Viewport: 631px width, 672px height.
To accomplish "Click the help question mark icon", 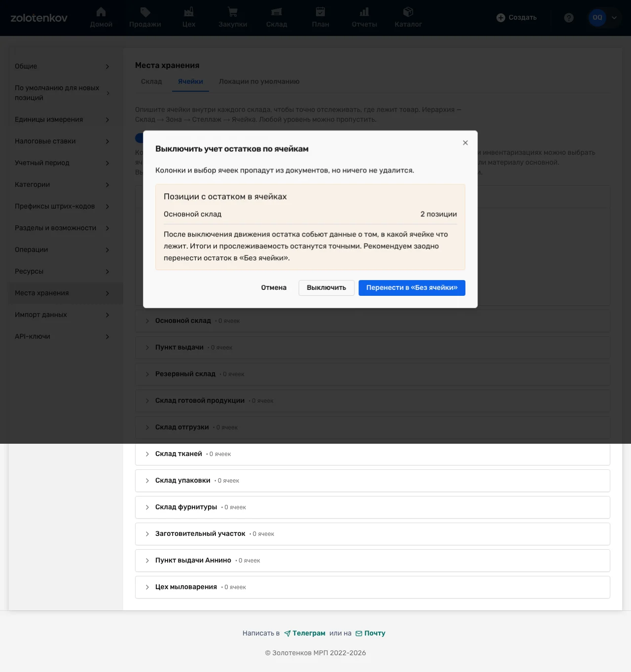I will click(x=569, y=18).
